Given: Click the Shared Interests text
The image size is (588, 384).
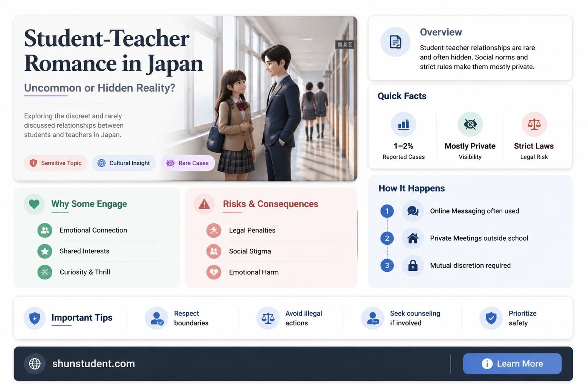Looking at the screenshot, I should click(85, 251).
